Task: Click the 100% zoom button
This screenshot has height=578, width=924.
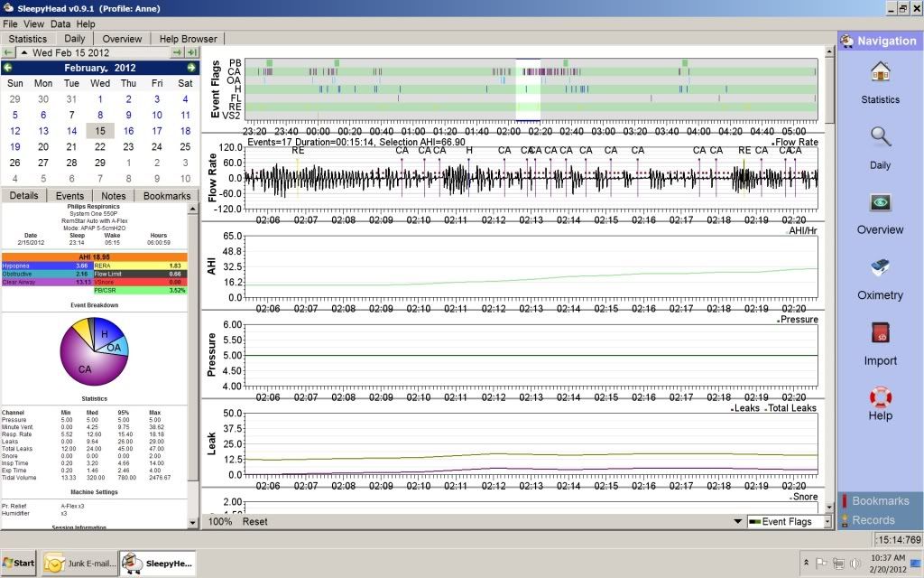Action: coord(220,521)
